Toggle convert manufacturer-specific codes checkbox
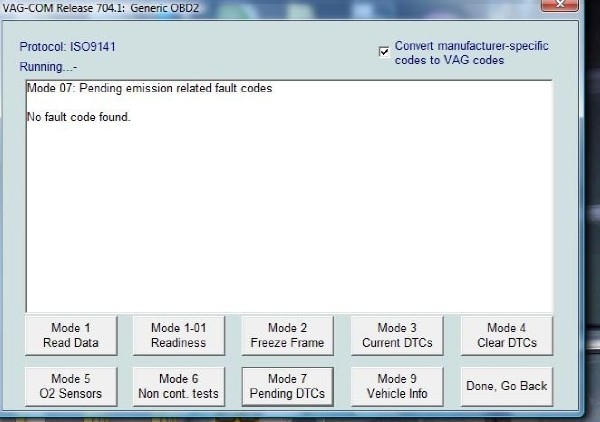The height and width of the screenshot is (422, 600). [x=384, y=51]
